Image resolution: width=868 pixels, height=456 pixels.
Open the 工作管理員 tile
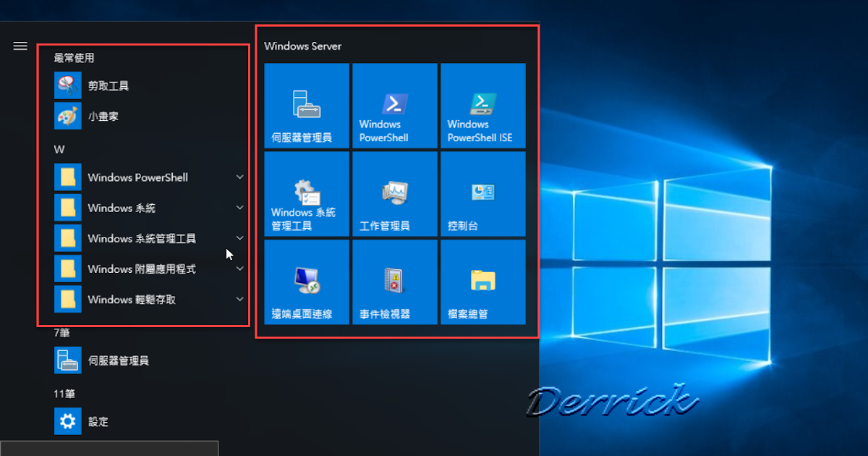pos(395,194)
